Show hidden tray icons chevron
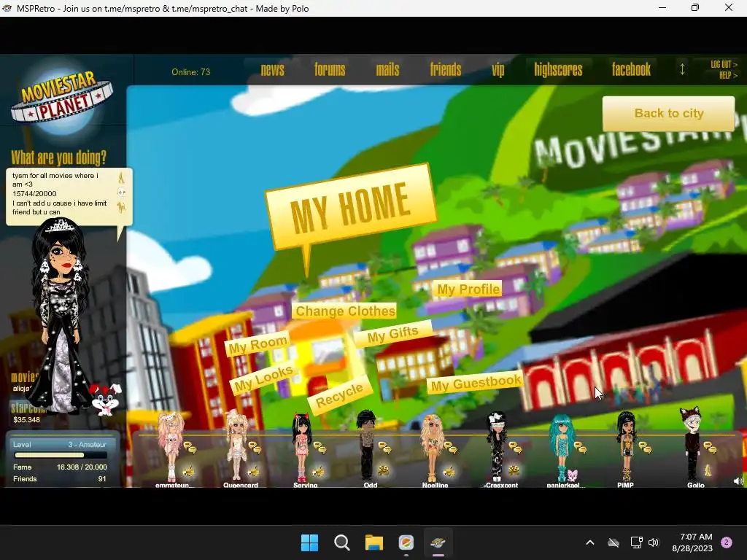This screenshot has width=747, height=560. pyautogui.click(x=589, y=542)
